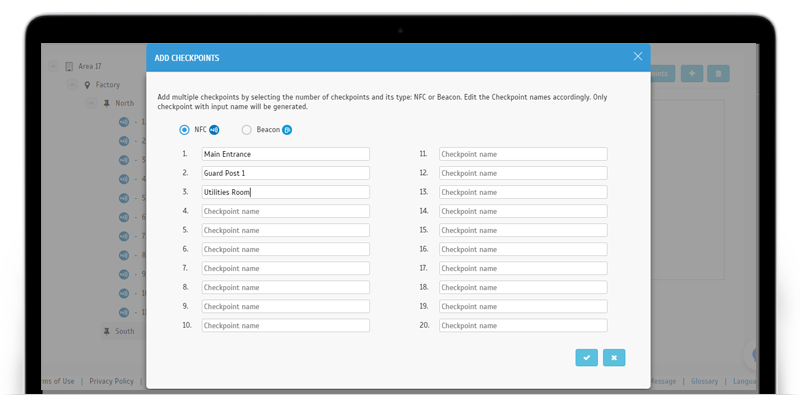Click NFC icon of checkpoint 5 in tree

click(123, 198)
